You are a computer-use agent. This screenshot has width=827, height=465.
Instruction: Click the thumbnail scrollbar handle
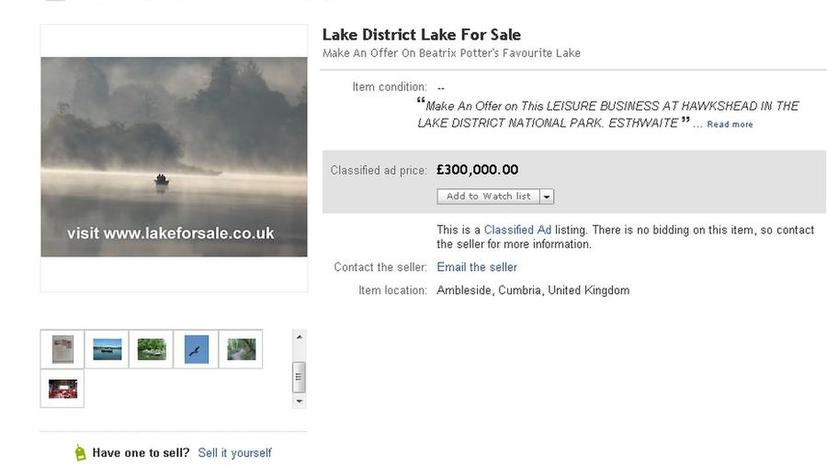point(299,377)
